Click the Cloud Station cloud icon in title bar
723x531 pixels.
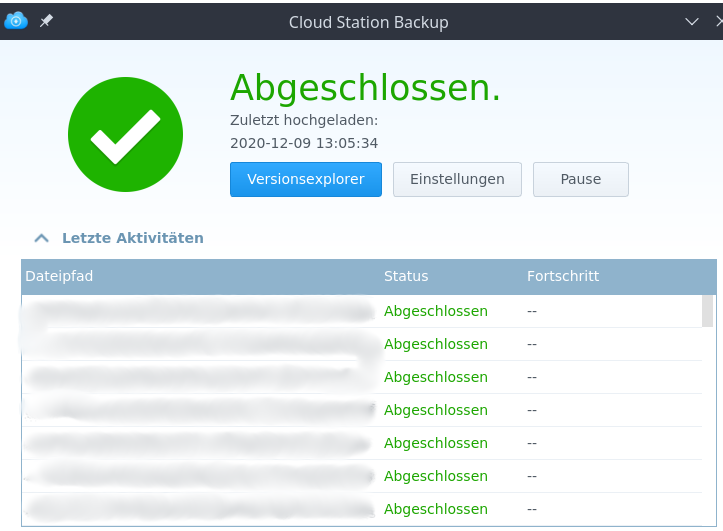point(16,21)
